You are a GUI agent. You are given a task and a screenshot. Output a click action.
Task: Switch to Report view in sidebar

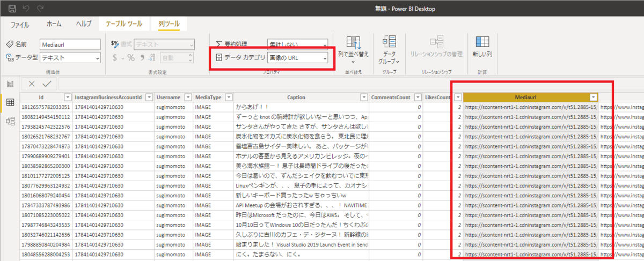[9, 84]
